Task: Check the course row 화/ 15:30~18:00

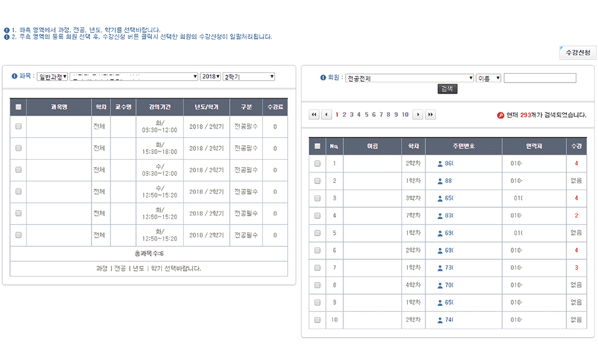Action: (18, 148)
